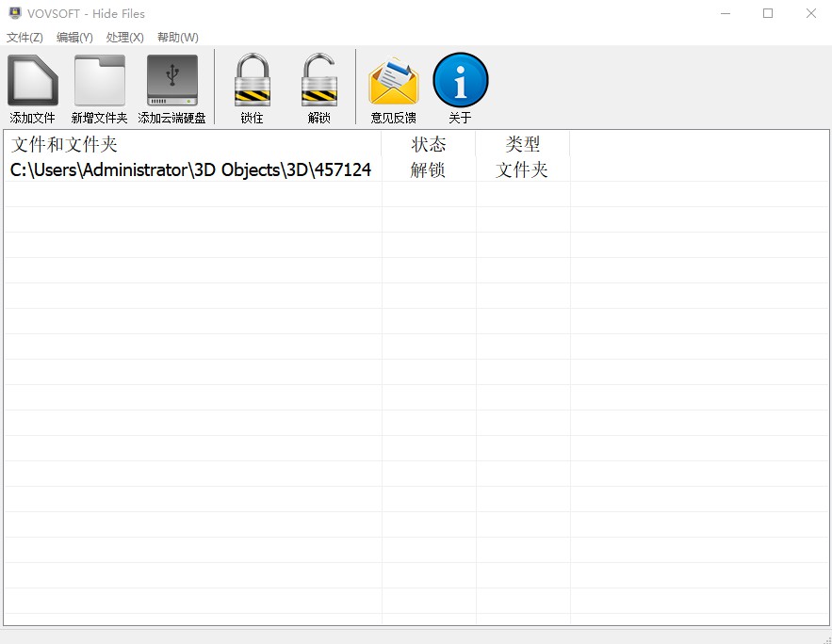Click the 解锁 (Unlock) open padlock icon

318,79
